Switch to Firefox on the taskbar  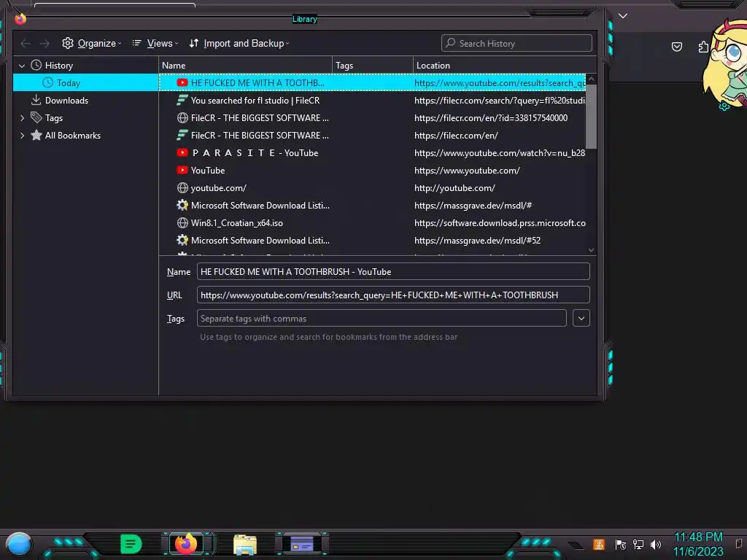tap(186, 544)
